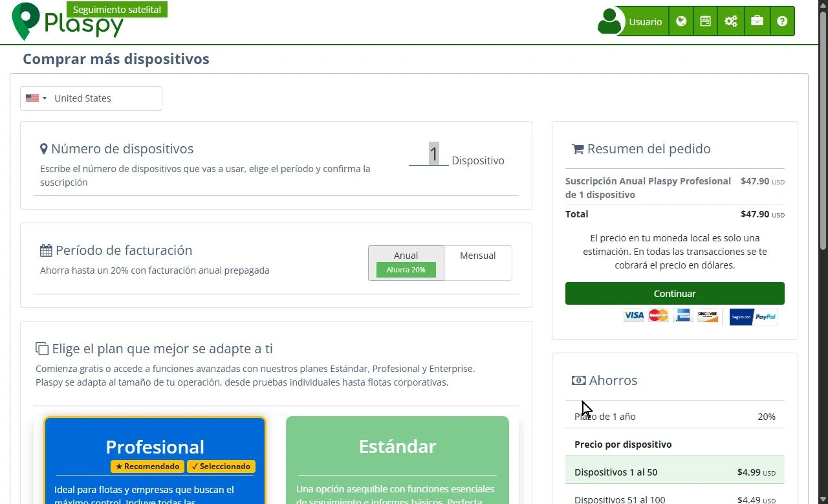The image size is (828, 504).
Task: Click the Comprar más dispositivos heading
Action: pyautogui.click(x=116, y=59)
